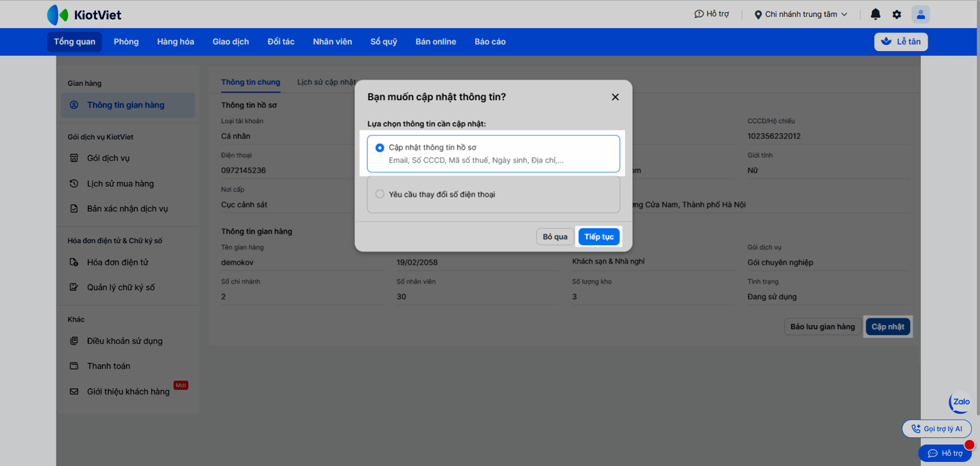Open the Nhân viên menu

pos(333,42)
